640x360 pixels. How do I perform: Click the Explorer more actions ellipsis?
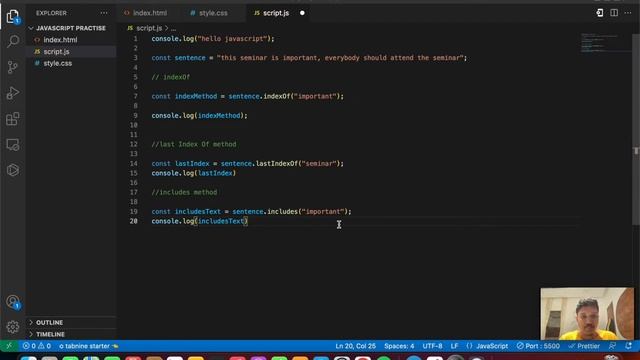click(104, 13)
